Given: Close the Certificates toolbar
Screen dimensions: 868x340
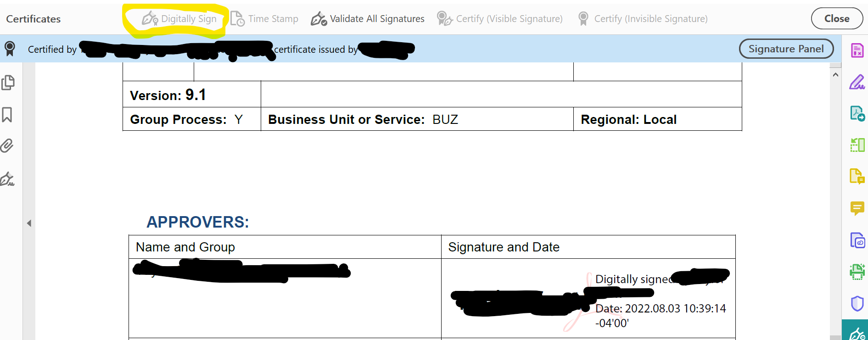Looking at the screenshot, I should click(x=836, y=18).
